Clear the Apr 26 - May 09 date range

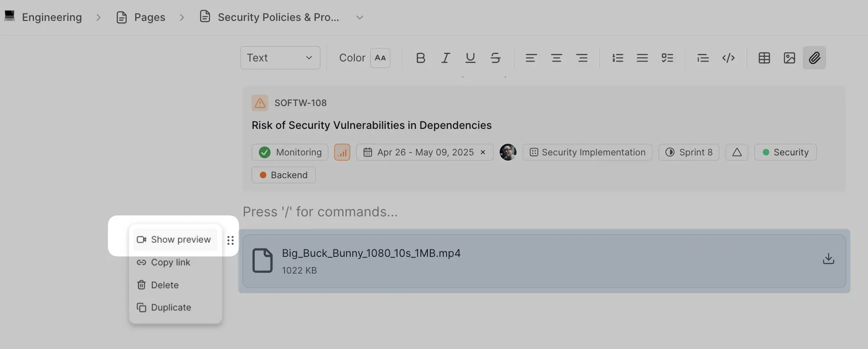pyautogui.click(x=483, y=152)
